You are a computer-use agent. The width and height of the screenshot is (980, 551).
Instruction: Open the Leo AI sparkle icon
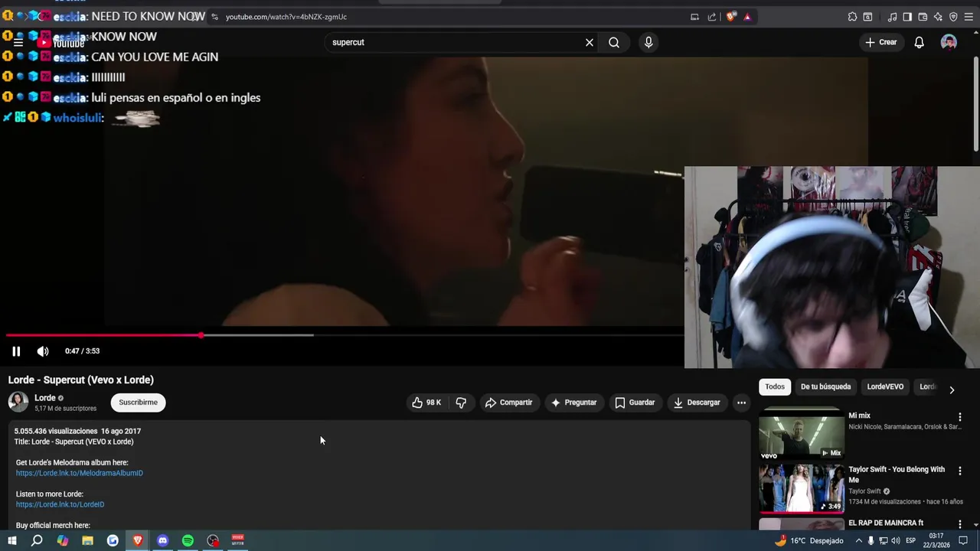(938, 17)
